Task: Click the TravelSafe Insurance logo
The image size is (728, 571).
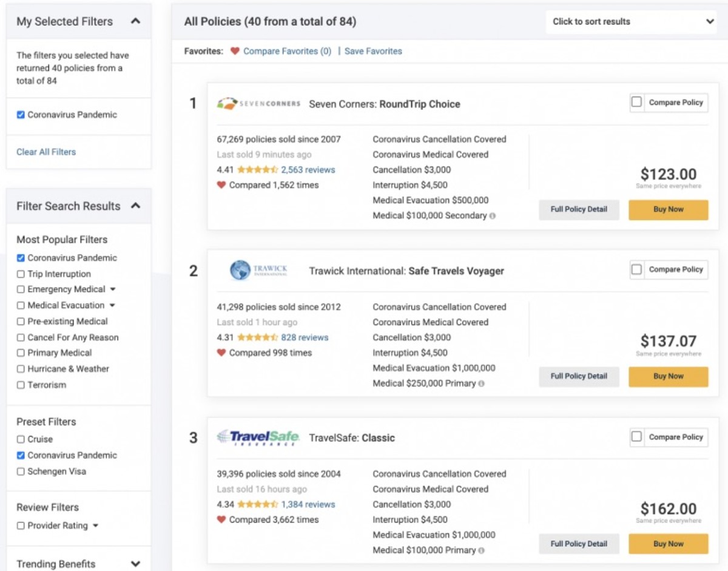Action: pyautogui.click(x=258, y=438)
